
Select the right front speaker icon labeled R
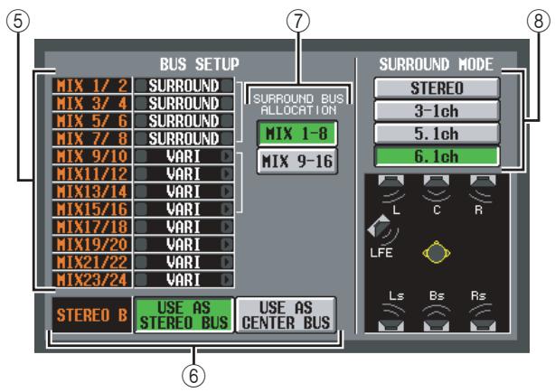point(483,182)
